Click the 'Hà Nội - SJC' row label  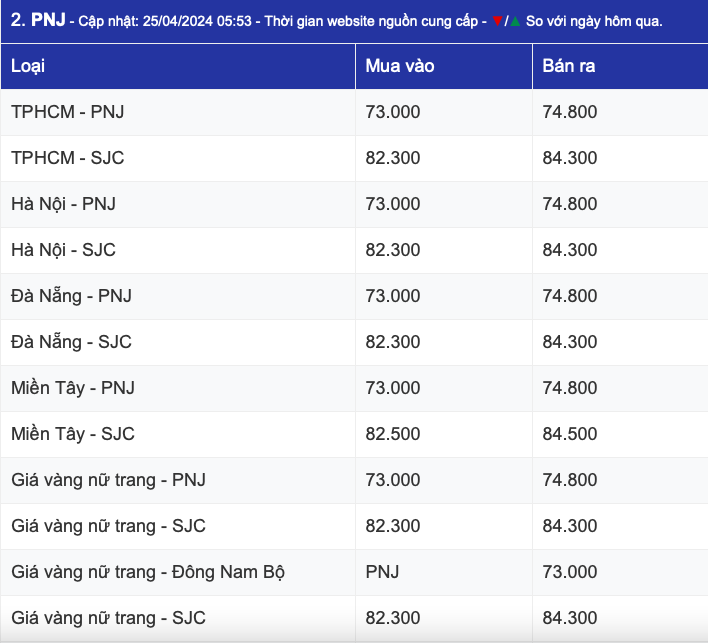coord(63,250)
